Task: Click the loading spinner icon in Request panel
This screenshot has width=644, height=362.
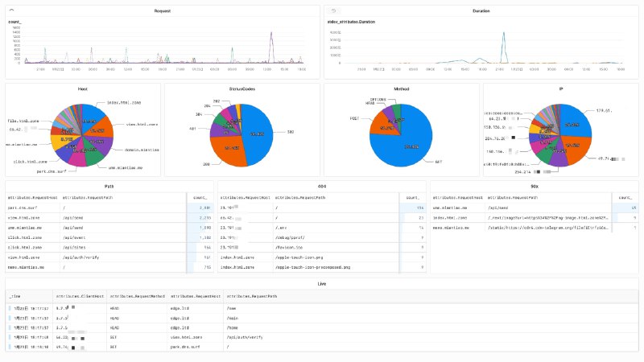Action: 10,11
